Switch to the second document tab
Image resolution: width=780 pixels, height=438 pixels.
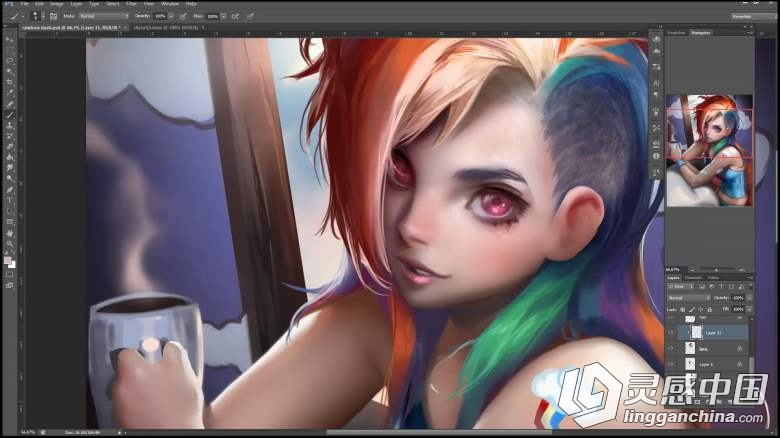pyautogui.click(x=167, y=28)
